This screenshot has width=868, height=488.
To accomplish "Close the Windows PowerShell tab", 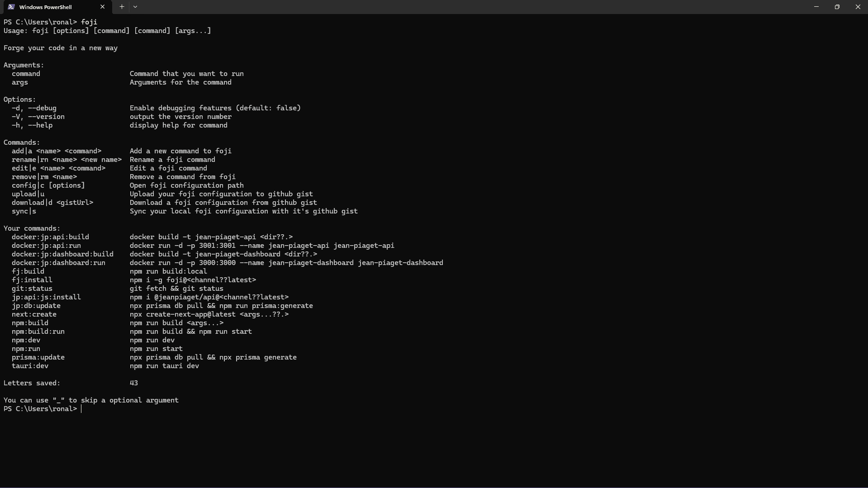I will tap(102, 7).
